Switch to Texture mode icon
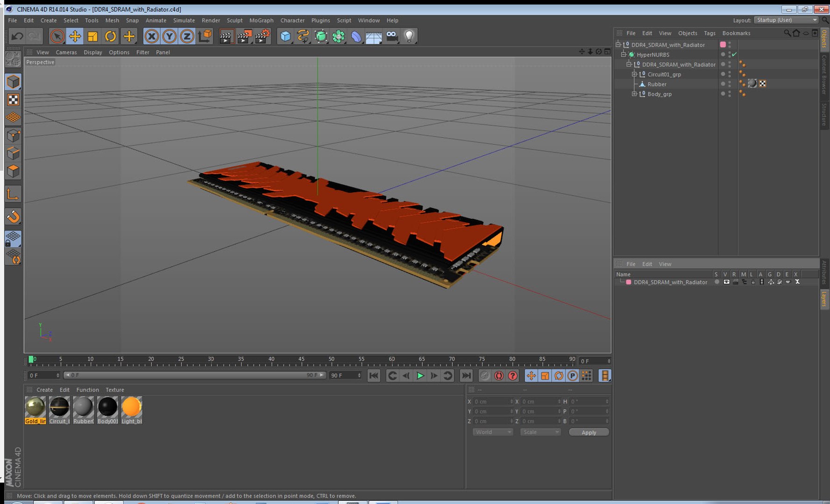This screenshot has width=830, height=504. click(x=13, y=99)
